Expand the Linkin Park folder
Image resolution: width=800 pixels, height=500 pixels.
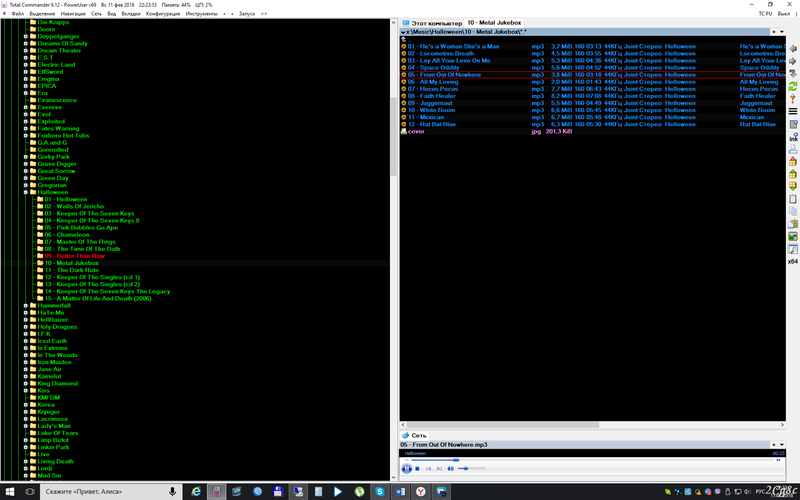coord(26,447)
